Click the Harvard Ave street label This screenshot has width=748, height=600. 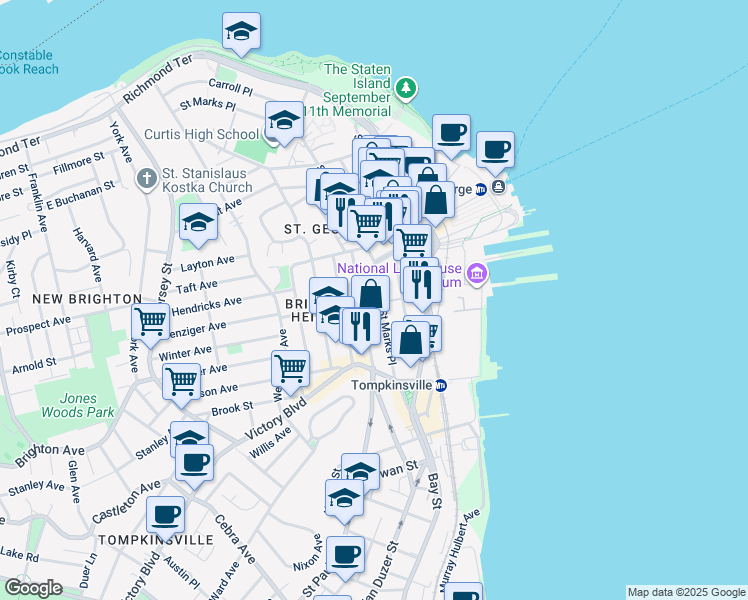tap(87, 254)
